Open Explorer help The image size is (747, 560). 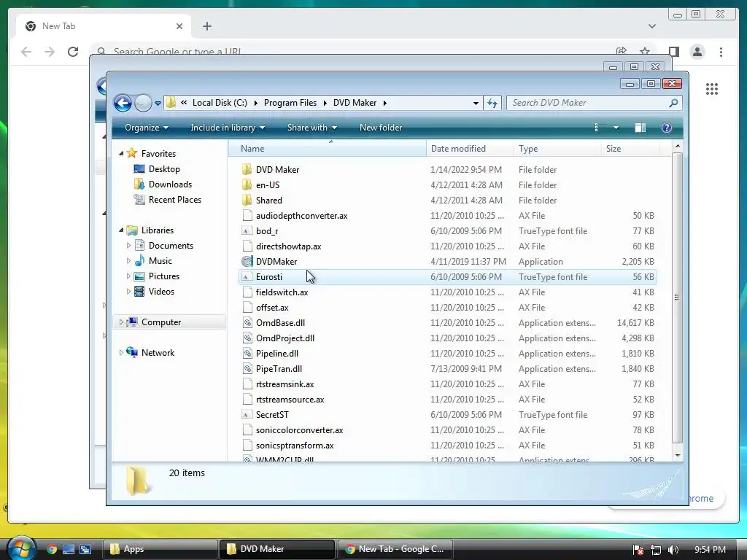pos(667,128)
